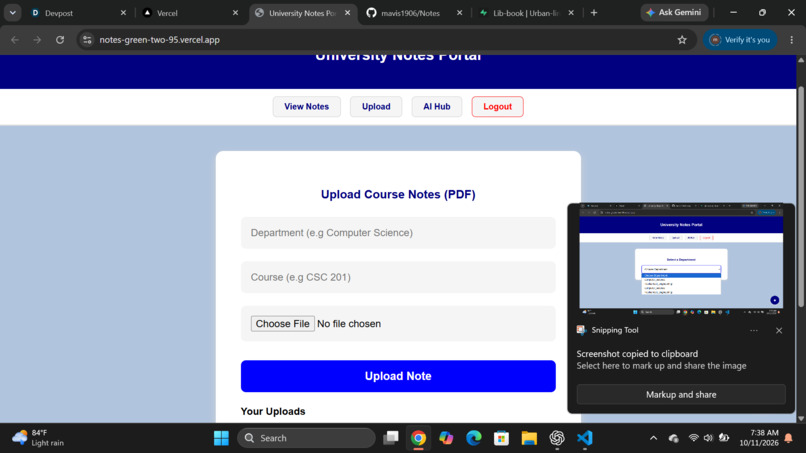The width and height of the screenshot is (806, 453).
Task: Submit with Upload Note button
Action: point(398,376)
